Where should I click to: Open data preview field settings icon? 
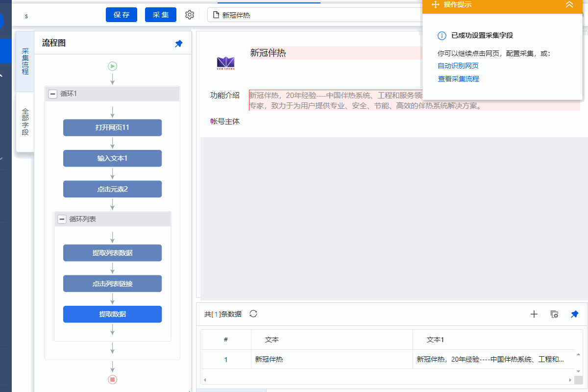click(x=554, y=314)
